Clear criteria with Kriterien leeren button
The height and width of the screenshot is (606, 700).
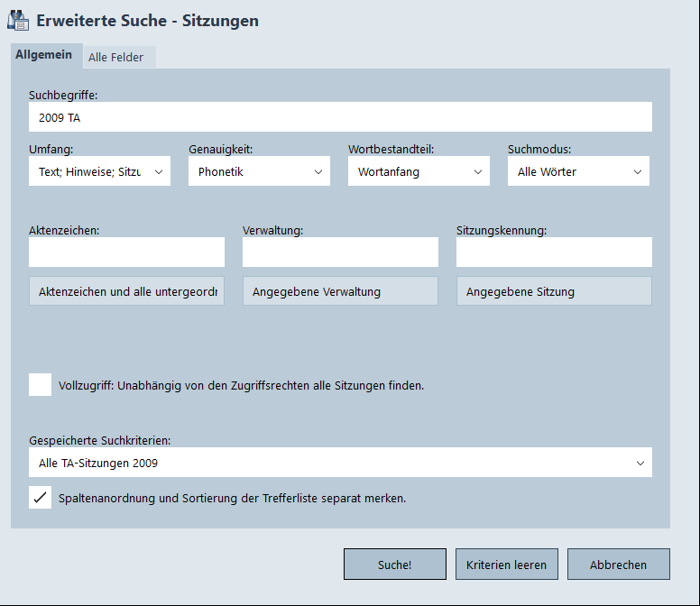506,565
